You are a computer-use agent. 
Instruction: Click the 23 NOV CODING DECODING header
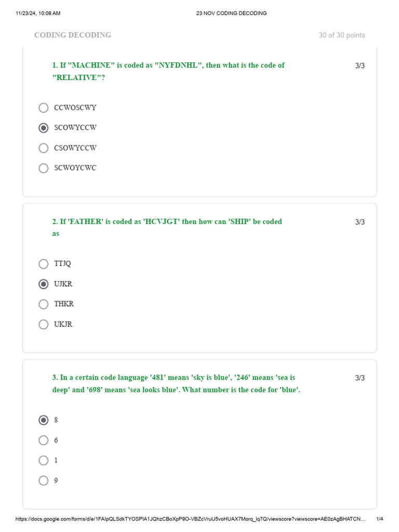click(x=231, y=13)
